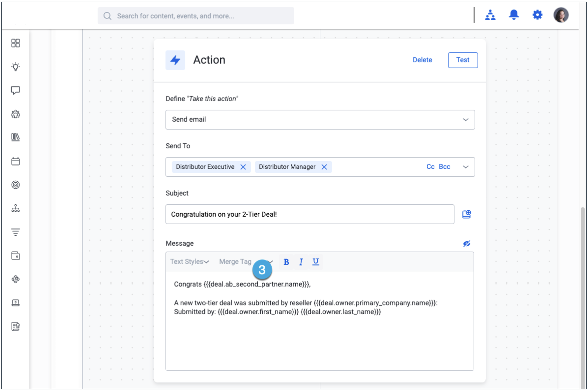This screenshot has height=391, width=588.
Task: Click the Distributor Manager tag label
Action: [x=287, y=167]
